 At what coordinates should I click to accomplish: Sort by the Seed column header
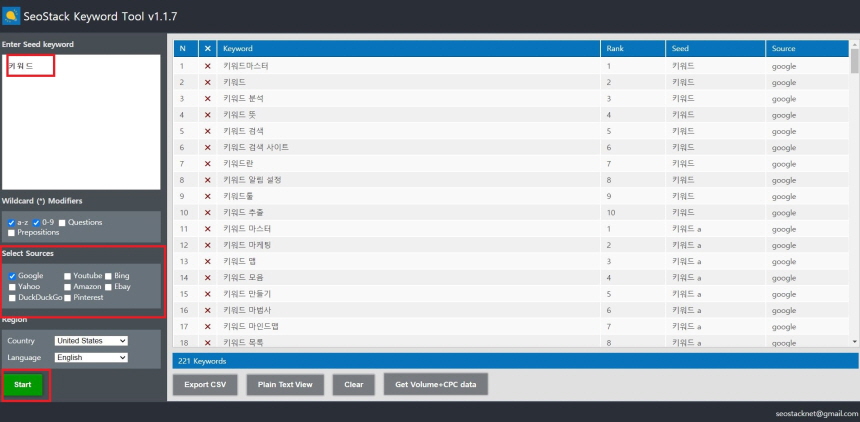716,49
